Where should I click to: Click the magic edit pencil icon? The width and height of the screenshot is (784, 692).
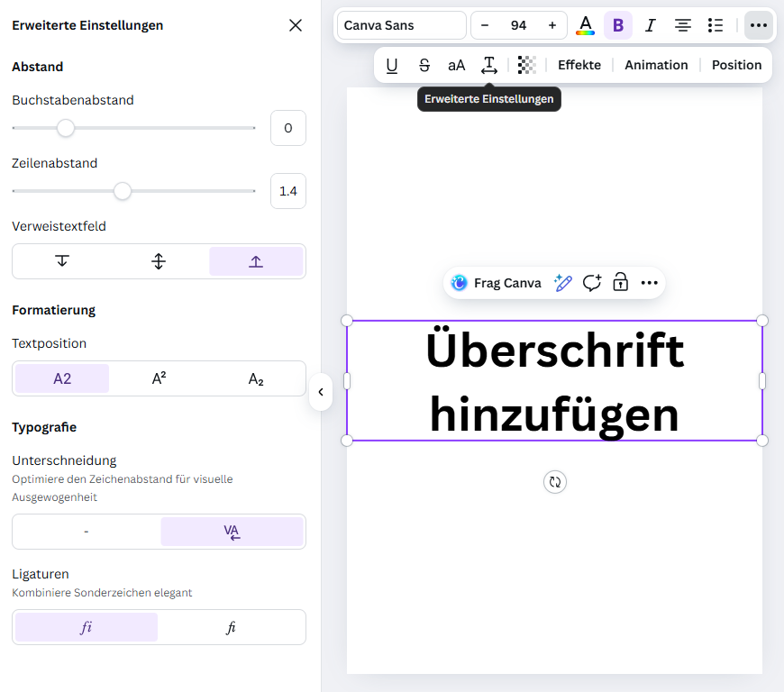pyautogui.click(x=563, y=283)
